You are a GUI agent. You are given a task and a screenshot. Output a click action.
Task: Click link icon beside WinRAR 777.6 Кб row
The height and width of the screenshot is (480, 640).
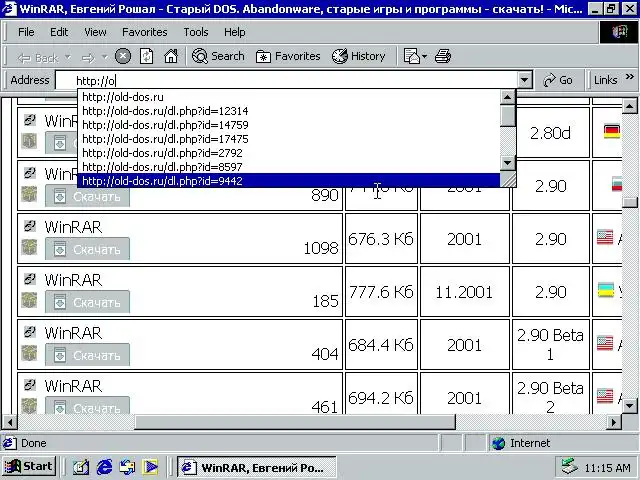29,279
